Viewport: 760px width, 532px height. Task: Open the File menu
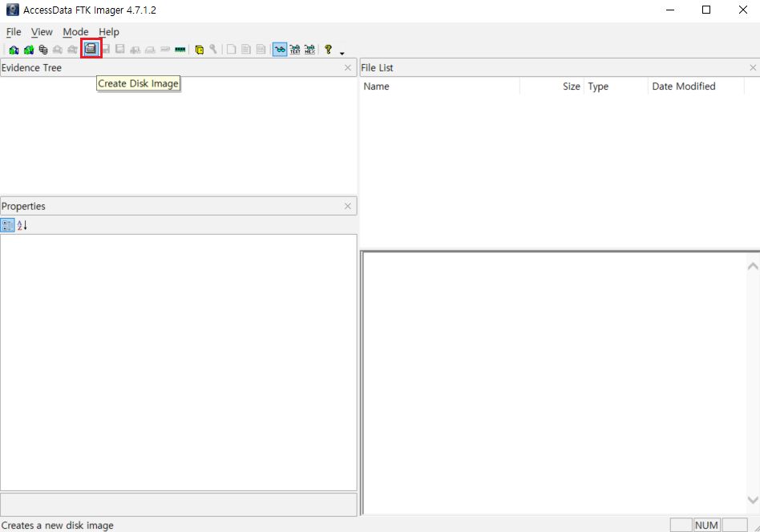[x=14, y=32]
